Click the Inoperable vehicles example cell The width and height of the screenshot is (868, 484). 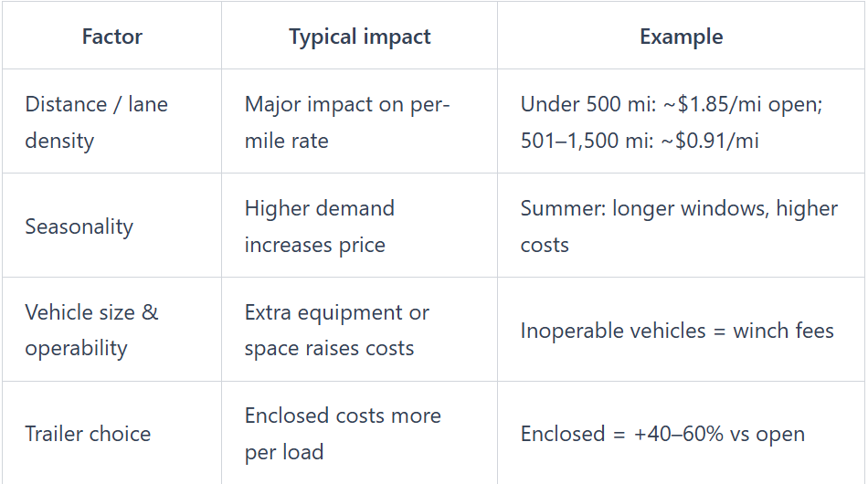[x=676, y=330]
